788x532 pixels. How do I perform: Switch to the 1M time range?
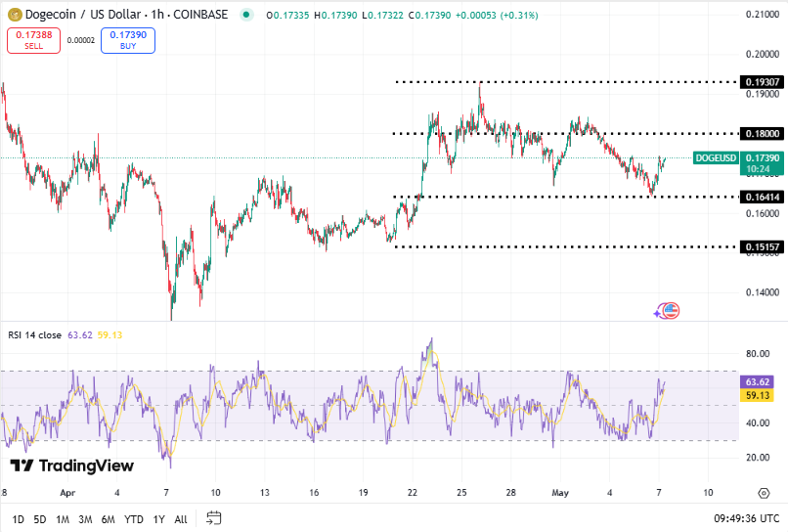click(x=62, y=519)
